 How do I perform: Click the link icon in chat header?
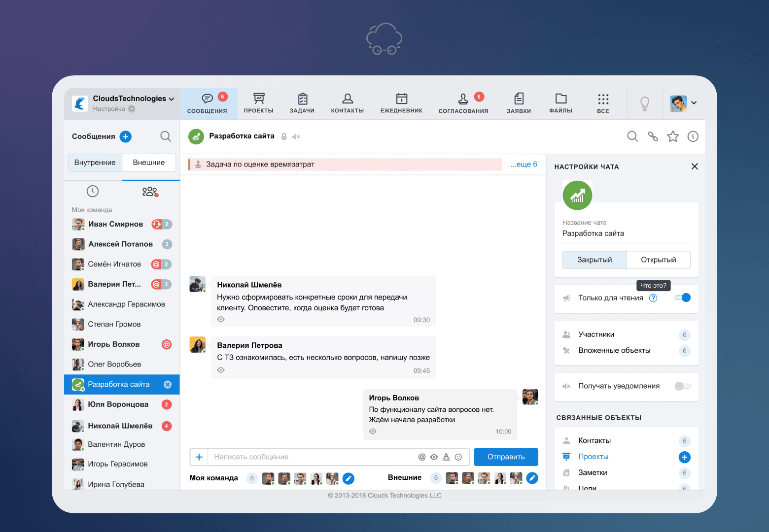coord(653,136)
